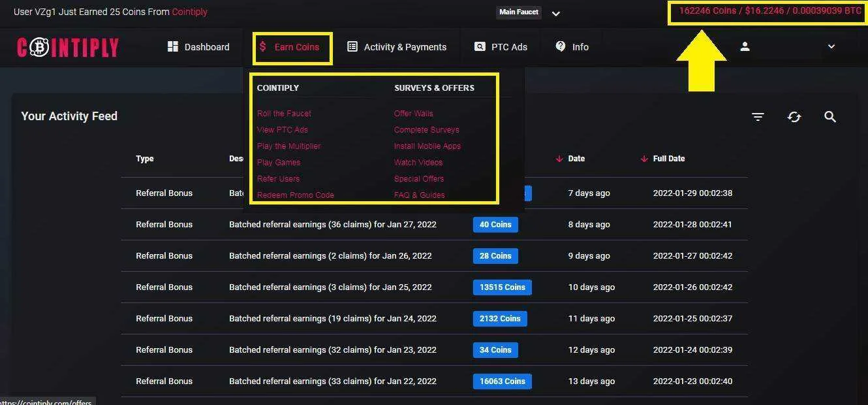The image size is (868, 405).
Task: Open Redeem Promo Code link
Action: [x=296, y=195]
